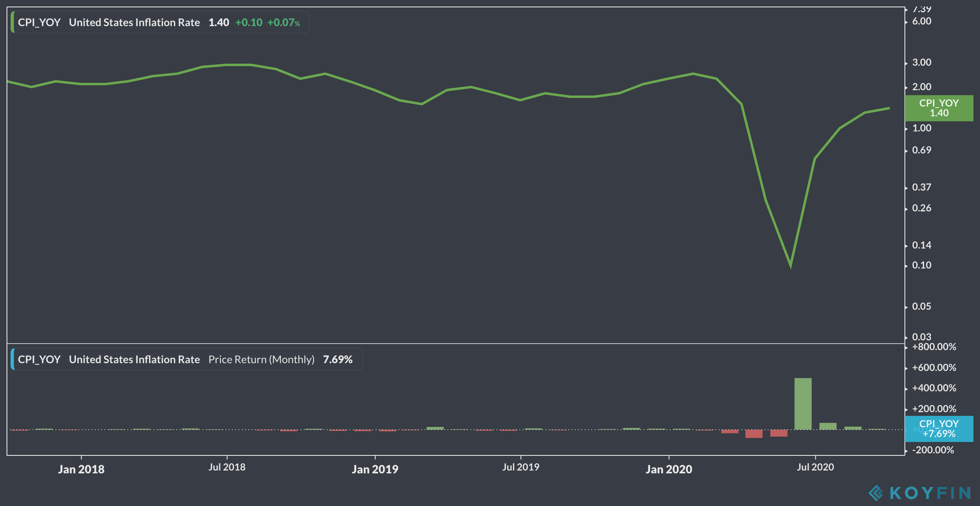
Task: Click the green color strip on the top legend
Action: (x=13, y=22)
